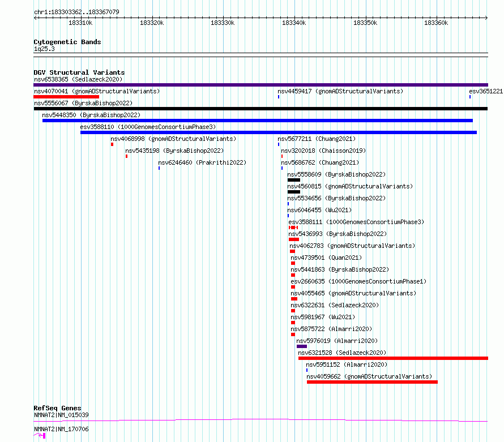Click nsv5686762 (Chuang2021) label
Image resolution: width=504 pixels, height=442 pixels.
click(320, 162)
